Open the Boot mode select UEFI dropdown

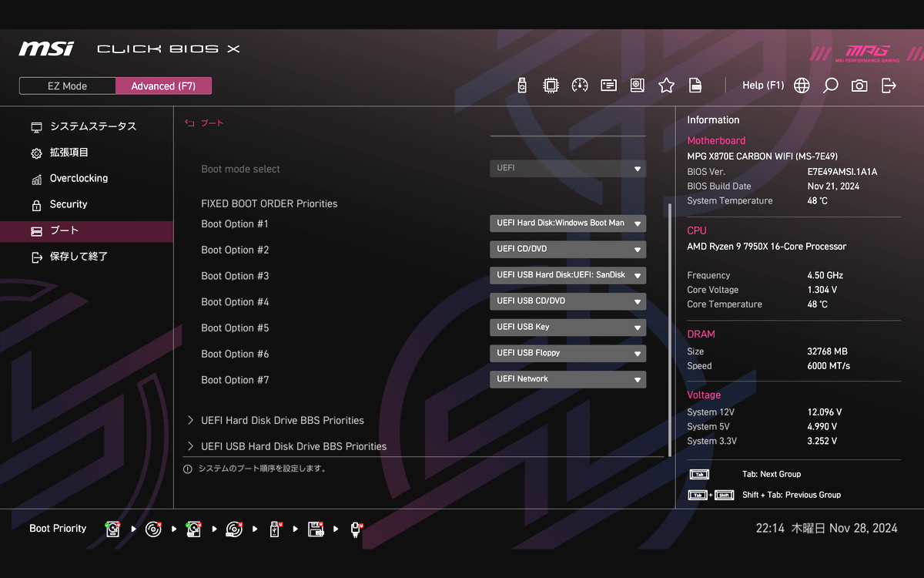pos(567,169)
